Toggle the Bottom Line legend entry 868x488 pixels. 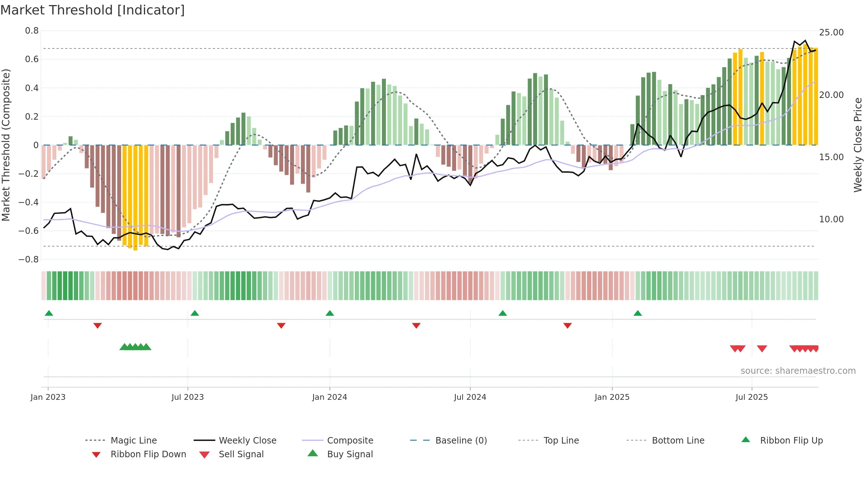pos(665,440)
